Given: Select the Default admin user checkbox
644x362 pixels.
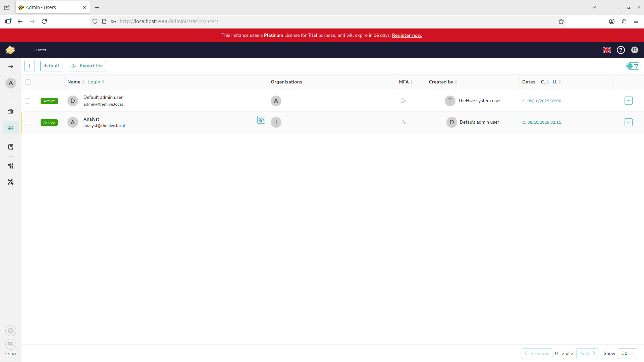Looking at the screenshot, I should pos(28,101).
